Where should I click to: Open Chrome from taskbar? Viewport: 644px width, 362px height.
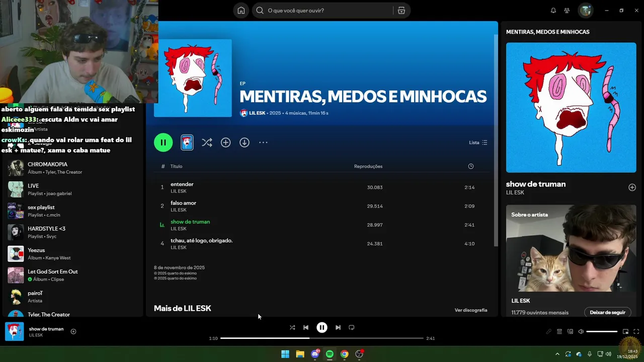tap(345, 354)
